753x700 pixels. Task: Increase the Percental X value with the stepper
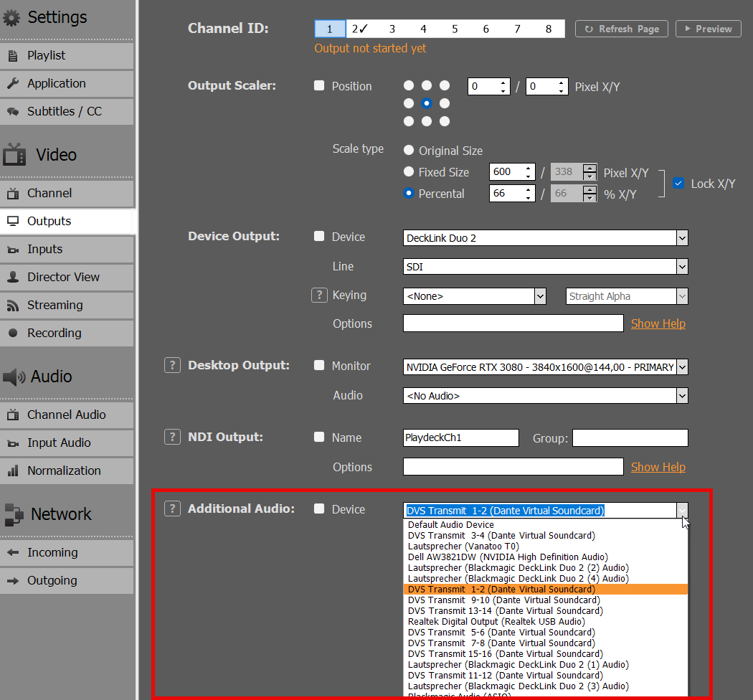pyautogui.click(x=529, y=189)
